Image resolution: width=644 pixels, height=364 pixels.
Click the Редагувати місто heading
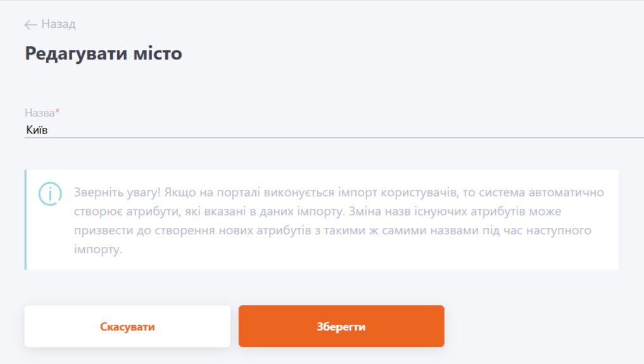103,53
